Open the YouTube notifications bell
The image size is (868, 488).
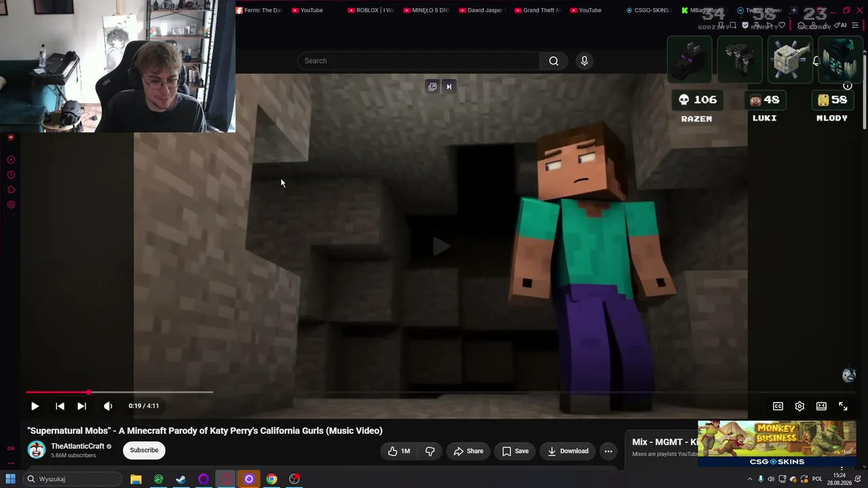pos(816,61)
